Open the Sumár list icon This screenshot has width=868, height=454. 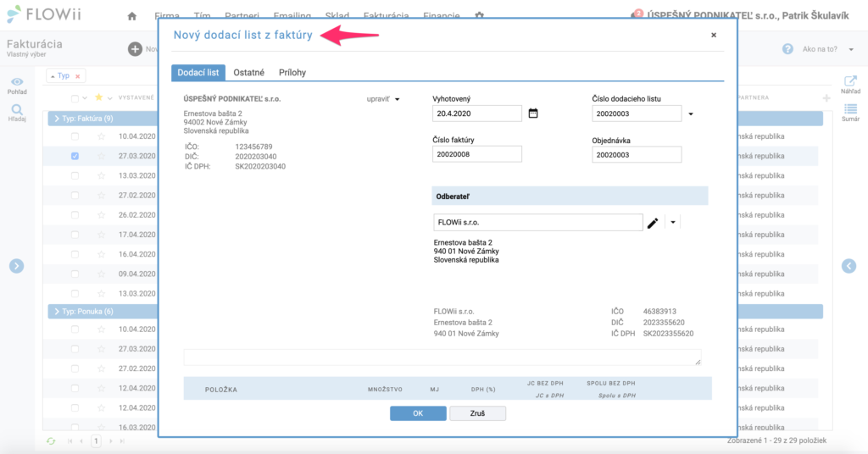pos(850,108)
